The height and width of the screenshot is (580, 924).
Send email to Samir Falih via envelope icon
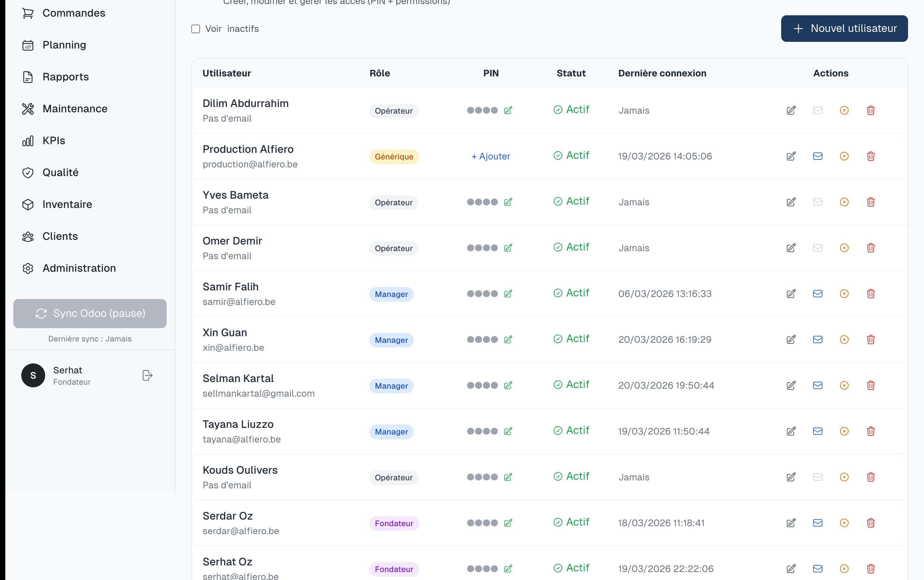point(817,294)
